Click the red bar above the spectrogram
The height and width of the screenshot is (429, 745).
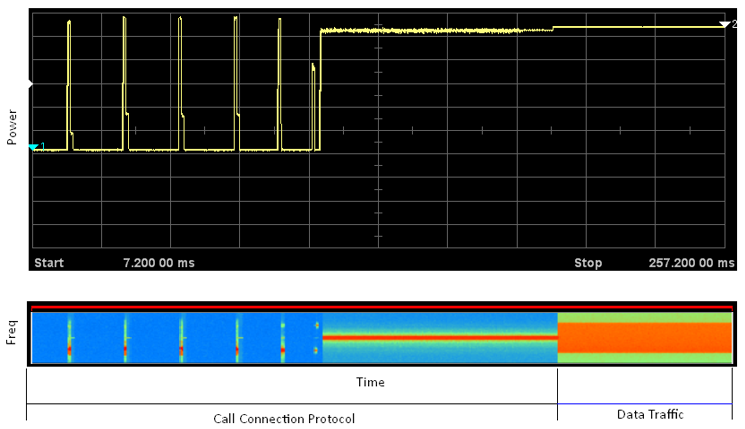(x=382, y=309)
